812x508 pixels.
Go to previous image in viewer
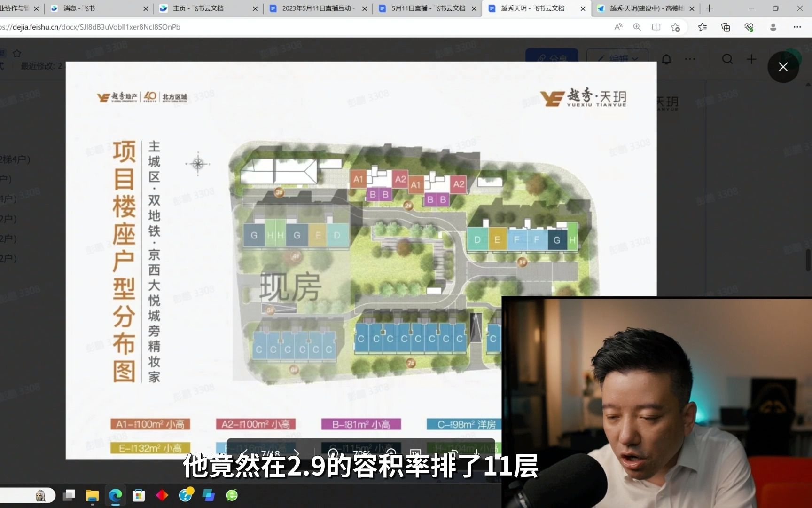[x=245, y=453]
